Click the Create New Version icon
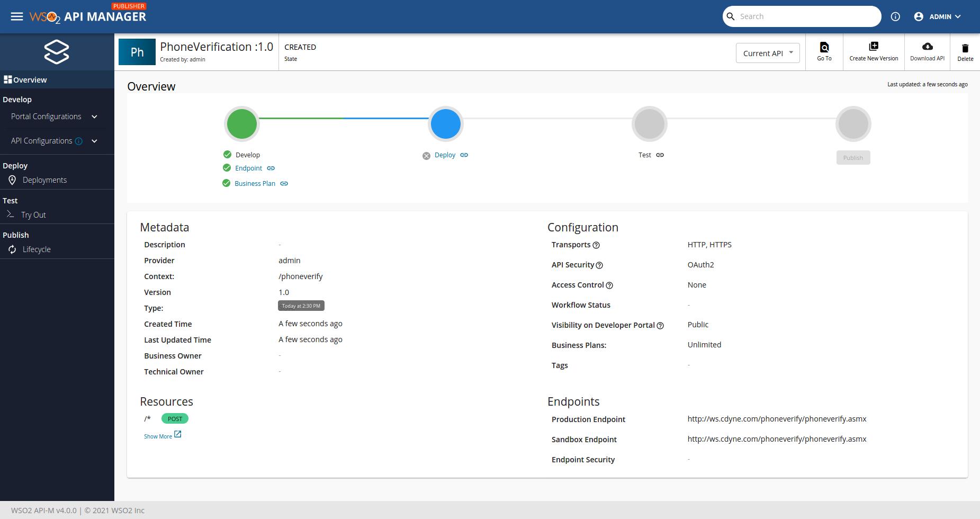 (874, 51)
